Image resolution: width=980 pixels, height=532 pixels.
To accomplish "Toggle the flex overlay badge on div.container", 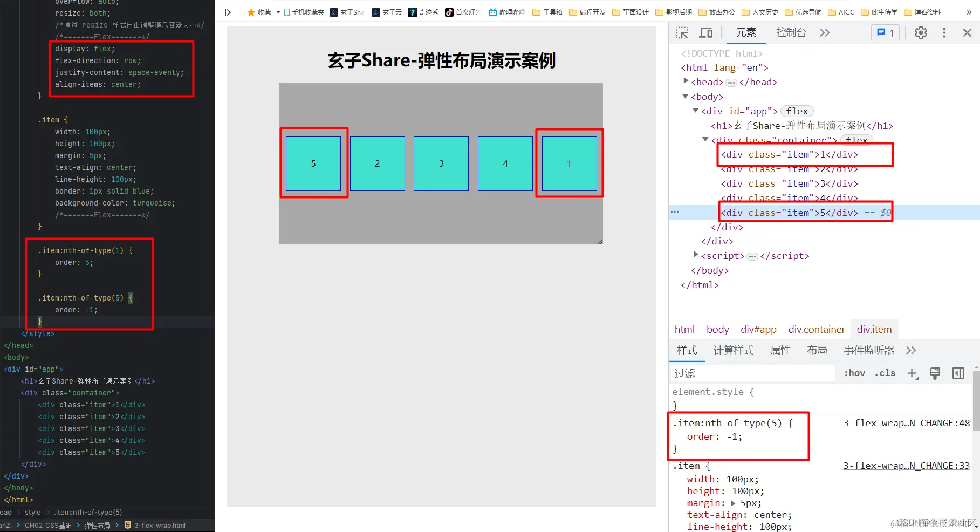I will (856, 140).
